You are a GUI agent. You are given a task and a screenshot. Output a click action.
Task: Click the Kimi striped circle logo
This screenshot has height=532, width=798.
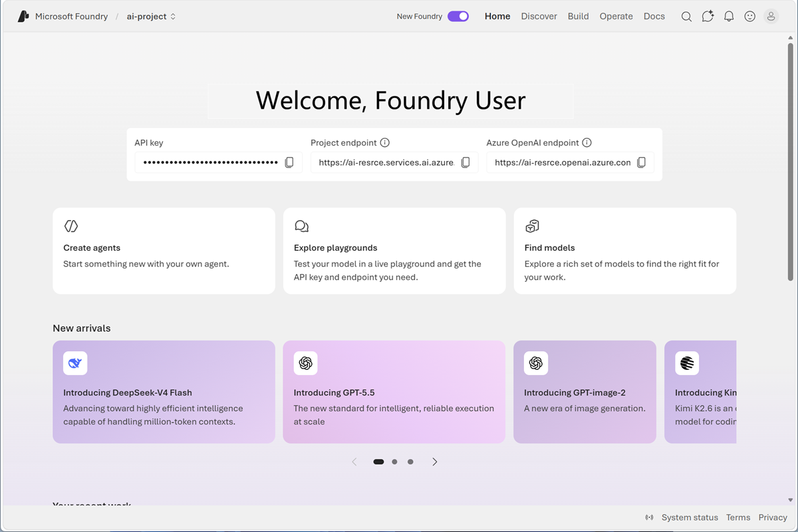(x=687, y=363)
